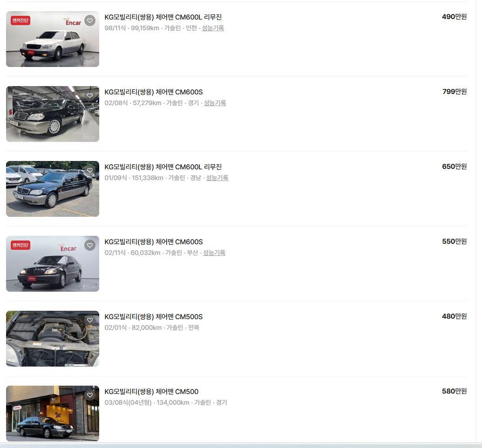Click the 799만원 price on the CM600S listing

[x=454, y=92]
